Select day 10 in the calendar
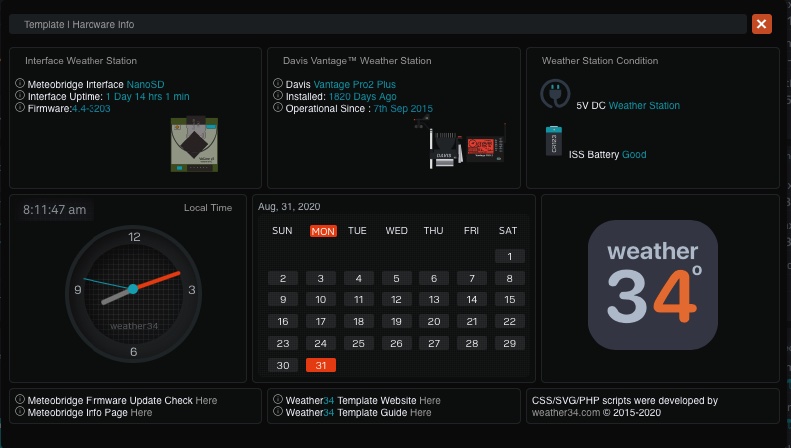The image size is (791, 448). pyautogui.click(x=321, y=300)
